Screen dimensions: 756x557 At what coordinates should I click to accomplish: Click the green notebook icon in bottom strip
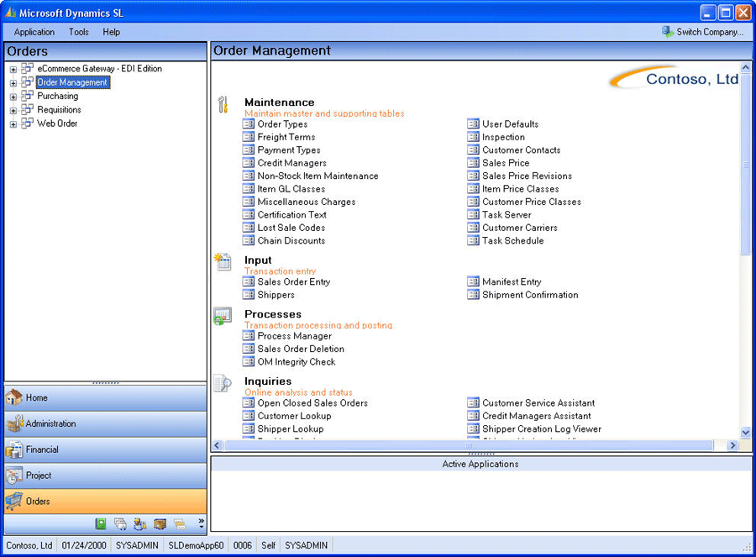click(101, 524)
